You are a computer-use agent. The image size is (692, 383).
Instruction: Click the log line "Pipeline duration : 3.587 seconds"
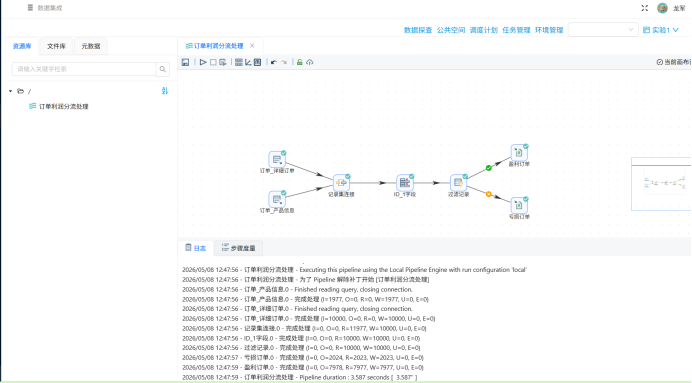[x=299, y=377]
